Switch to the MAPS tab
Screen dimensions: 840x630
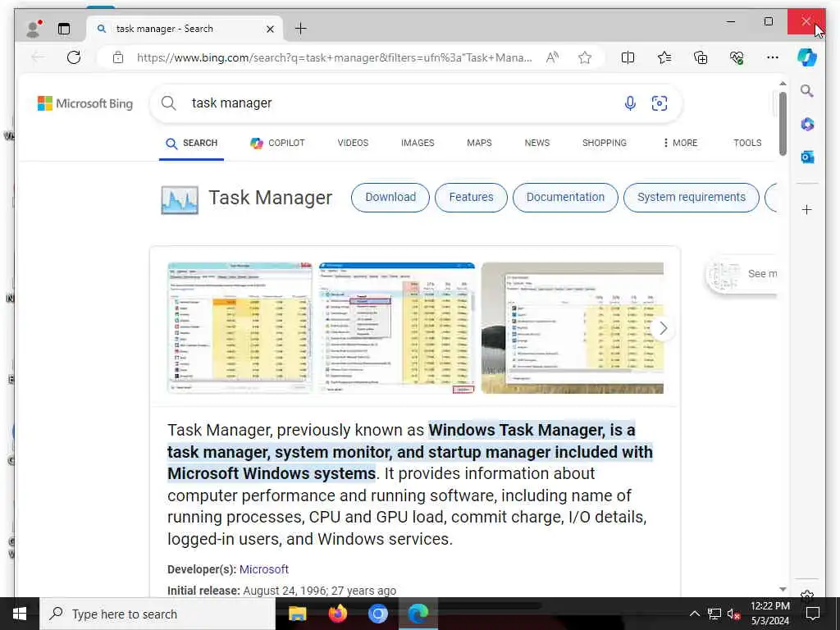coord(479,143)
